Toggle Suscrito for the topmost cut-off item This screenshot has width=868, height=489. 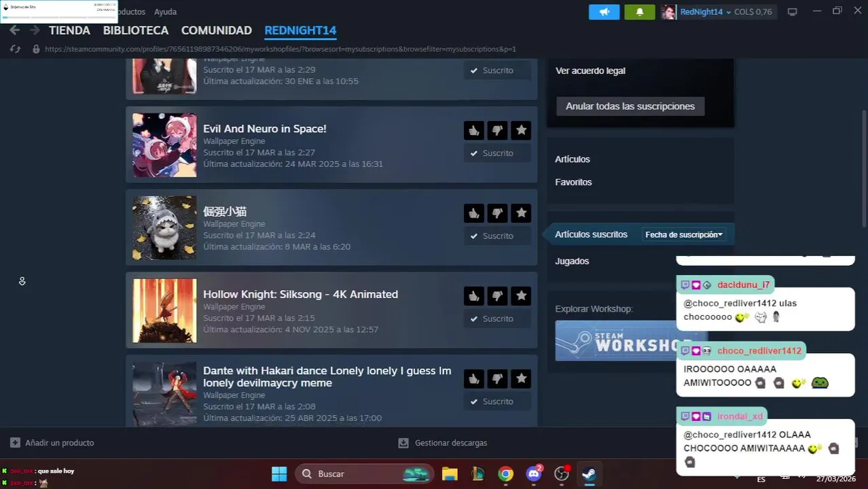497,70
